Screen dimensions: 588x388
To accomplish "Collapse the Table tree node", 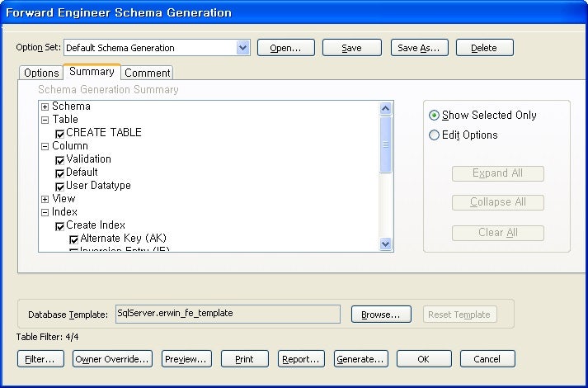I will (45, 120).
